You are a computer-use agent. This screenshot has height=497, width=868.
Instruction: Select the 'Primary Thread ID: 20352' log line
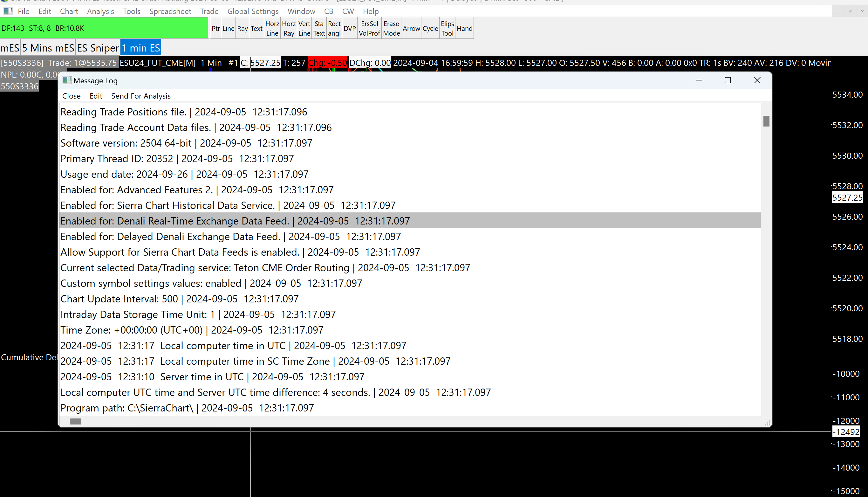click(410, 159)
